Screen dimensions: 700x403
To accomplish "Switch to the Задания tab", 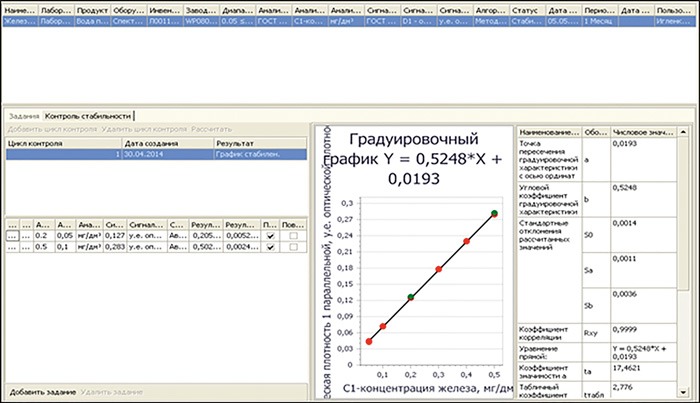I will pos(22,117).
